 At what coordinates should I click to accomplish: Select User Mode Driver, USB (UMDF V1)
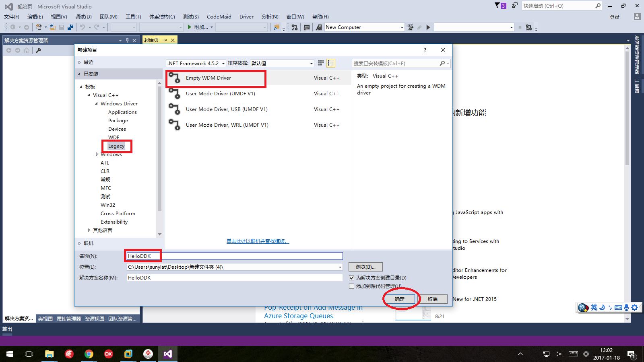(258, 109)
